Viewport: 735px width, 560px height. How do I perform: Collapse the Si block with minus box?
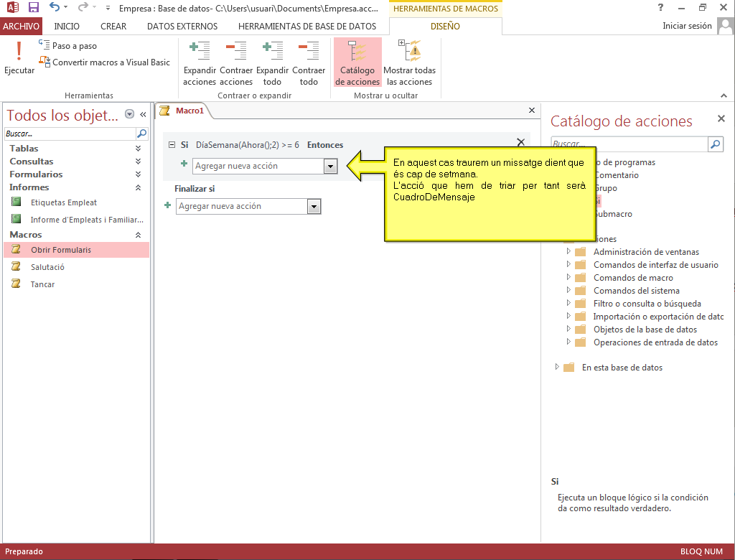pos(172,145)
